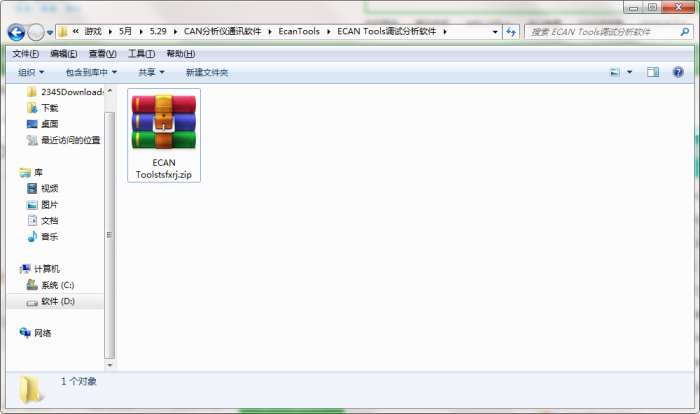Click the folder icon in address bar

(63, 32)
